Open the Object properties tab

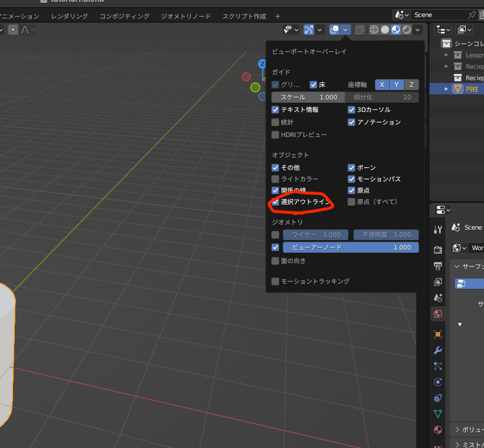[x=438, y=334]
